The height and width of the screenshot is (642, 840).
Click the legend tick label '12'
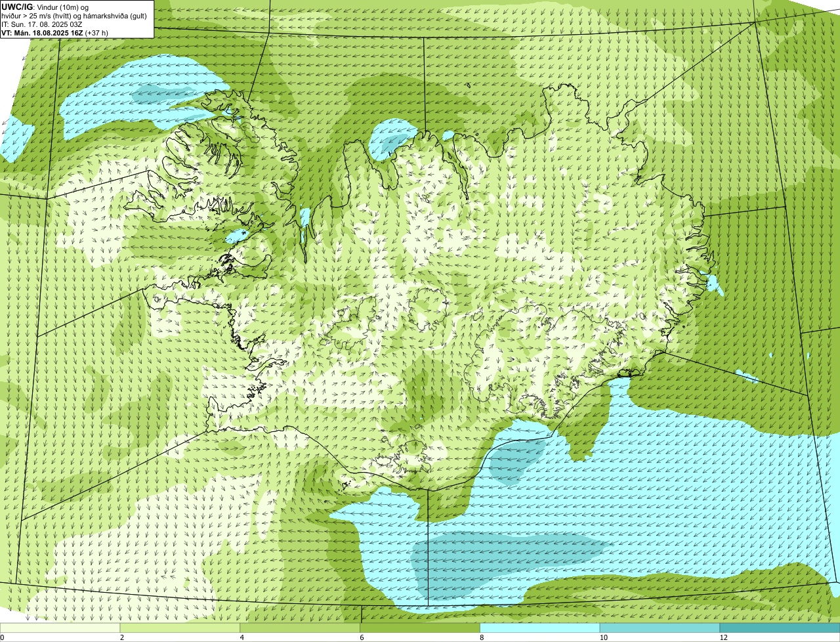[723, 637]
